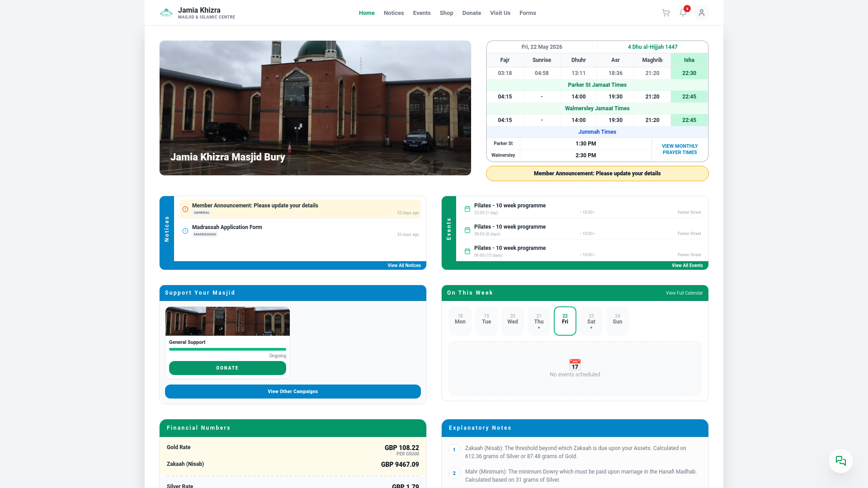The height and width of the screenshot is (488, 868).
Task: Click View All Events link
Action: (x=687, y=266)
